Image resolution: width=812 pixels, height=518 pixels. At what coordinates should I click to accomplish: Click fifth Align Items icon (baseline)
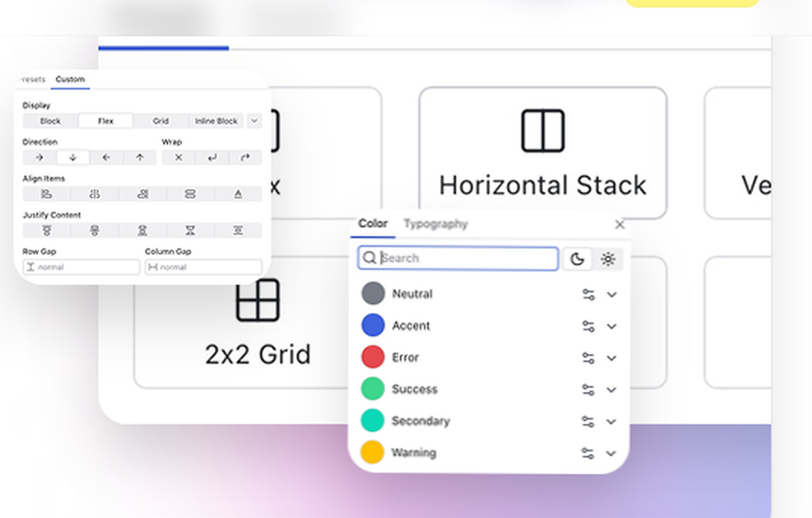pos(238,194)
